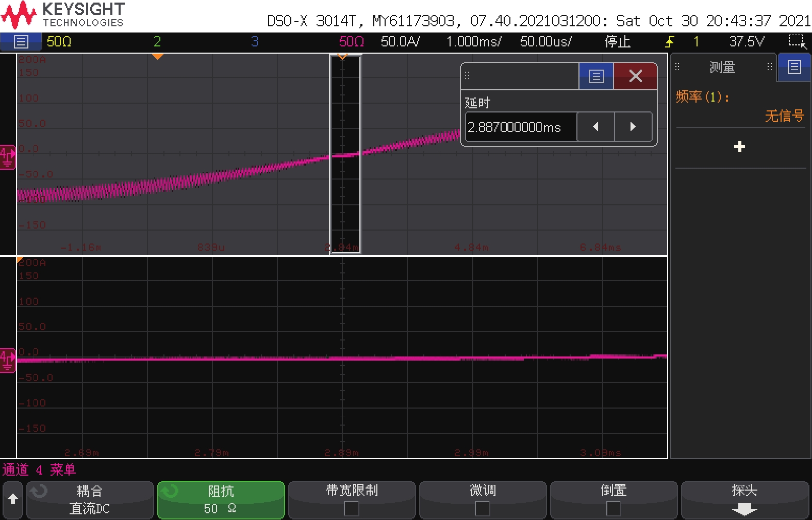Select channel 2 in the top bar
The image size is (812, 520).
[x=157, y=42]
